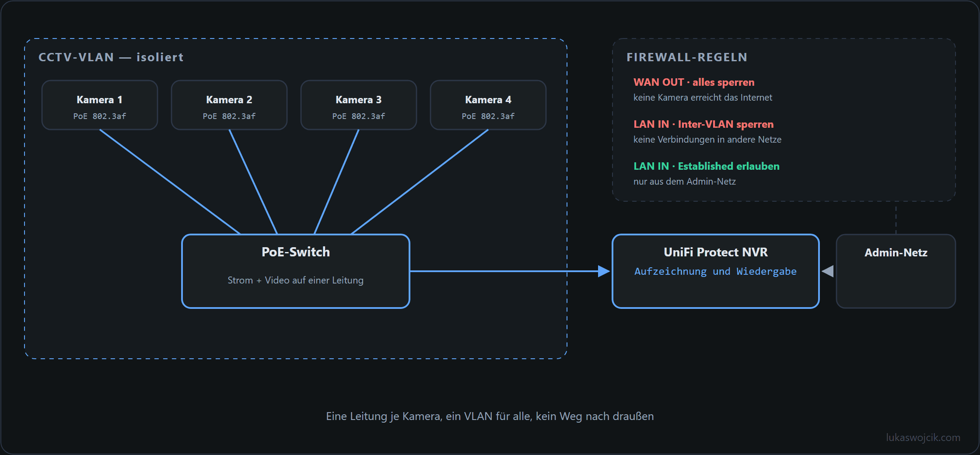Select the Kamera 1 node

(x=100, y=105)
